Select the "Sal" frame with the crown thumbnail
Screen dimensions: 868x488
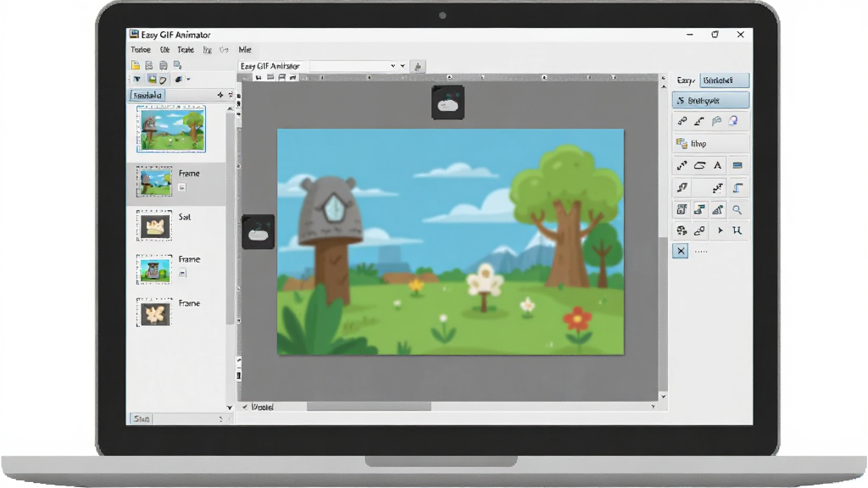(x=176, y=225)
